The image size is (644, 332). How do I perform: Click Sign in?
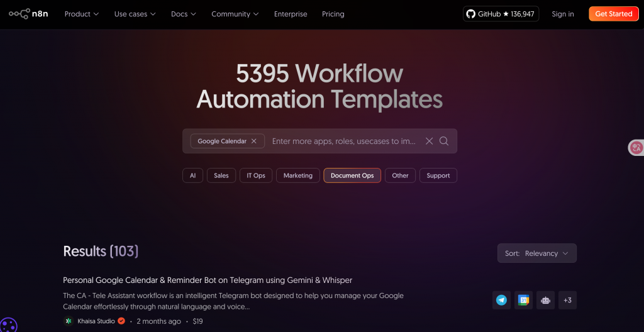point(563,14)
